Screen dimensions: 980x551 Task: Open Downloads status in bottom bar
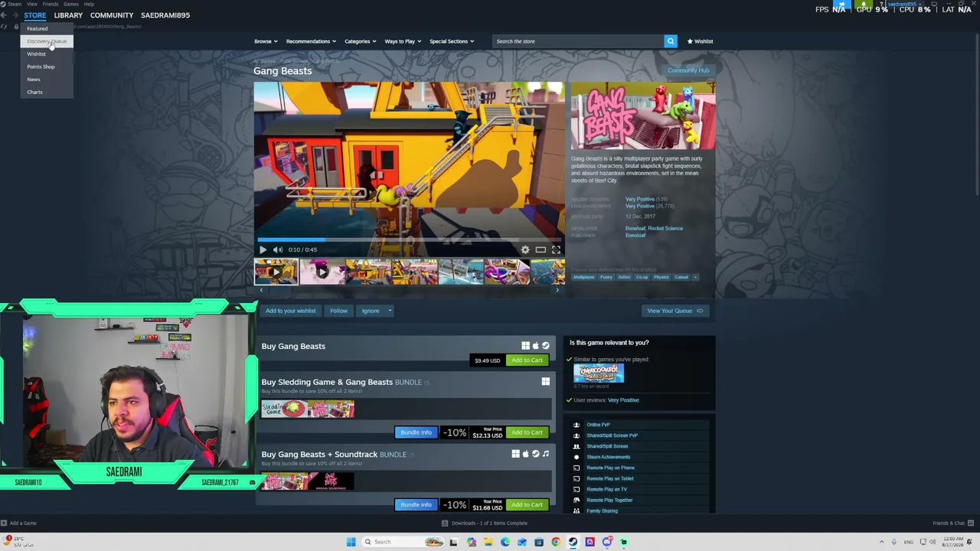[485, 523]
